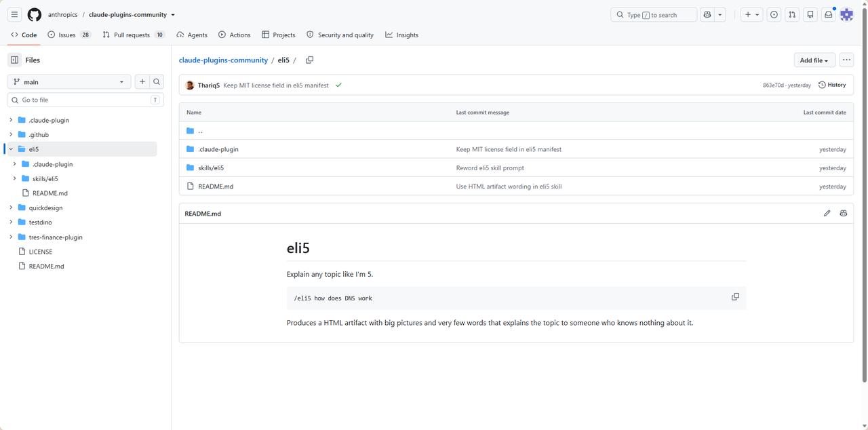Search files using sidebar magnifier icon

[157, 81]
